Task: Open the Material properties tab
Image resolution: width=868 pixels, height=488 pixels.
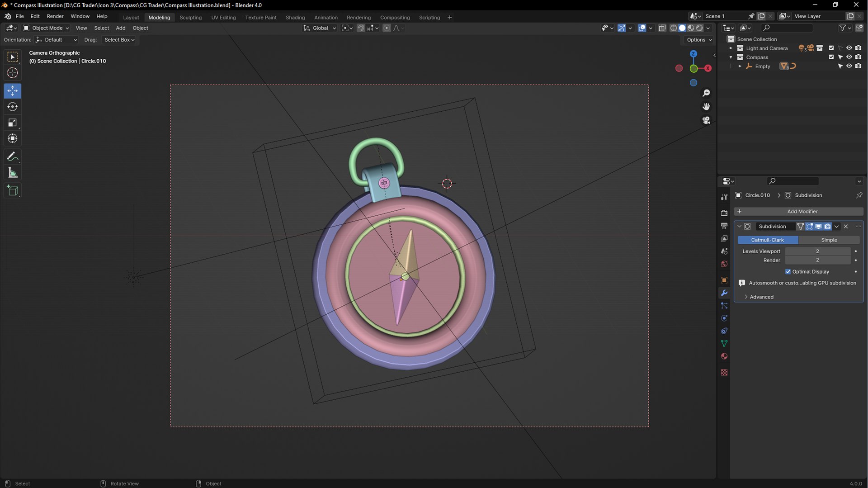Action: click(x=724, y=356)
